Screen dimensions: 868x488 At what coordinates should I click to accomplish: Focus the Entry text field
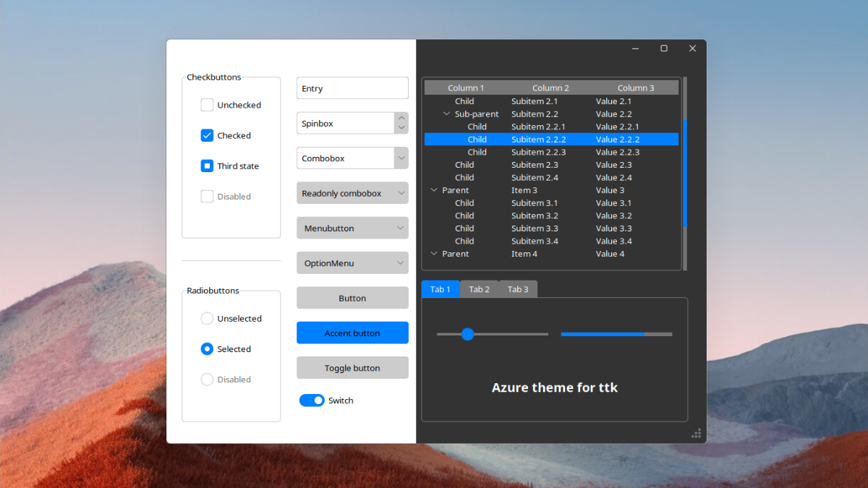pos(352,88)
